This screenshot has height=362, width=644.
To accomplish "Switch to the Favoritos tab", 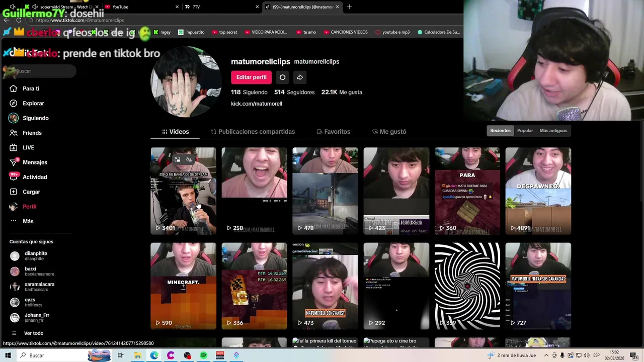I will pos(333,132).
